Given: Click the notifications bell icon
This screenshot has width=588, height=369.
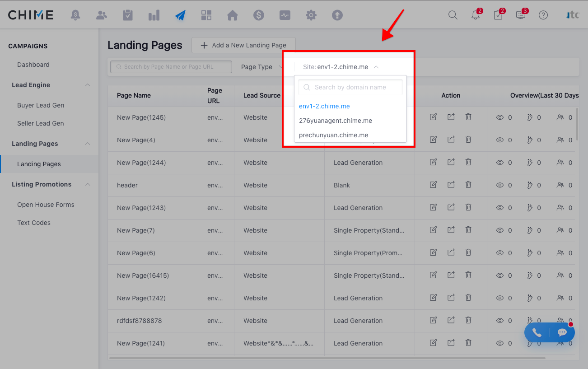Looking at the screenshot, I should 476,15.
